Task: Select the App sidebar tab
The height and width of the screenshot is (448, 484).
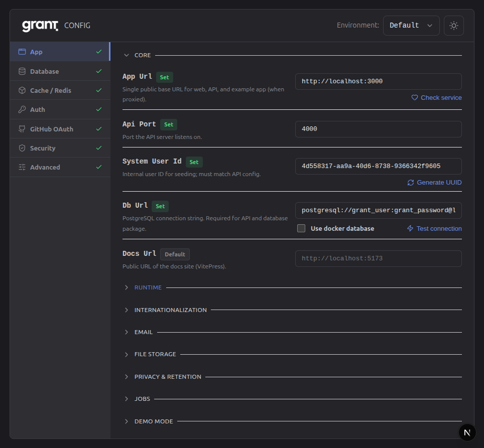Action: pos(60,52)
